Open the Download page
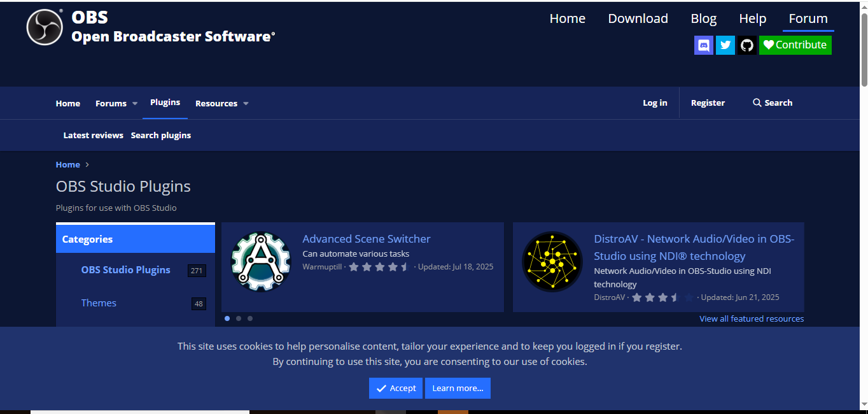This screenshot has height=414, width=868. click(x=638, y=19)
